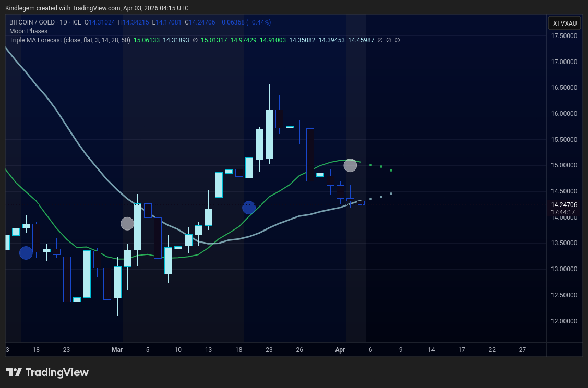Click the indicator value 15.06133
The width and height of the screenshot is (588, 388).
(x=147, y=40)
